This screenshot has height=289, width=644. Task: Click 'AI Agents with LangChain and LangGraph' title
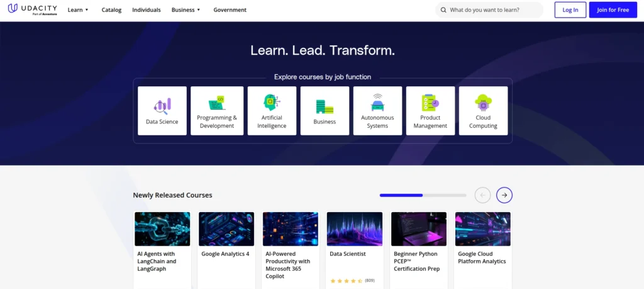click(x=157, y=261)
